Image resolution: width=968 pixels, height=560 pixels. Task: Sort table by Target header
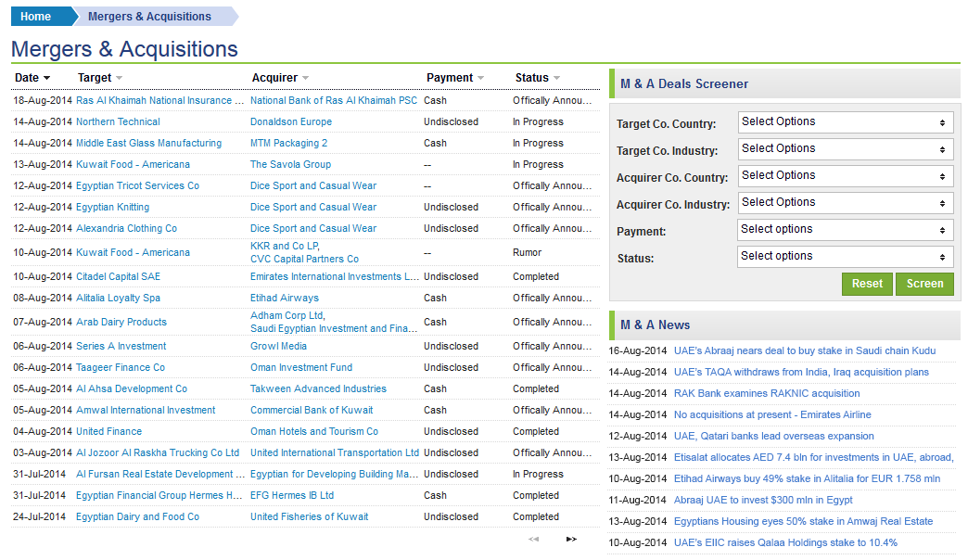pos(95,78)
